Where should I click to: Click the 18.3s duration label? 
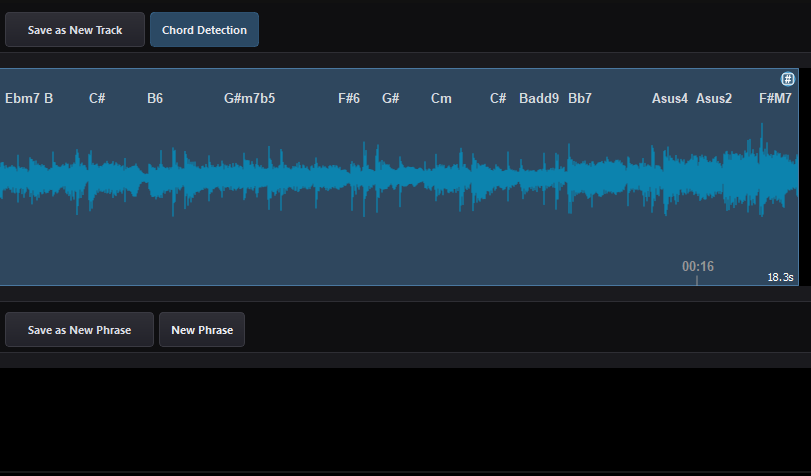tap(780, 277)
